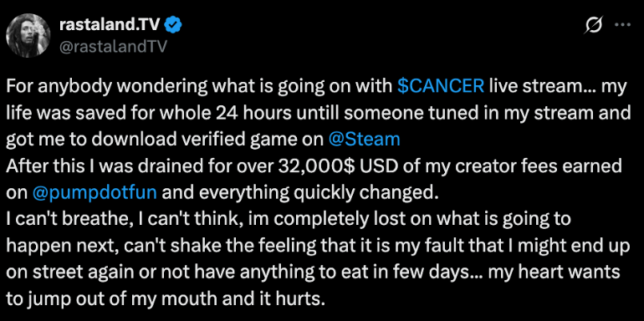Image resolution: width=644 pixels, height=321 pixels.
Task: Click the sentence starting 'I can't breathe'
Action: coord(289,220)
